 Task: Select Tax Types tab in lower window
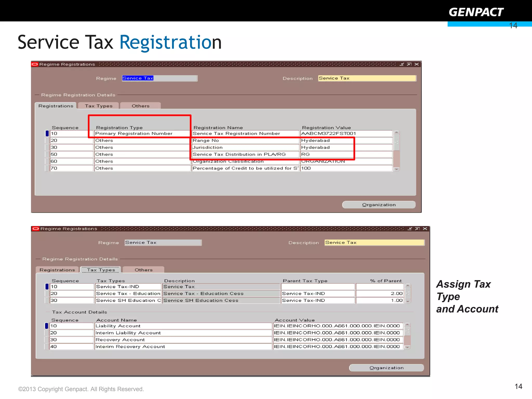[x=101, y=270]
